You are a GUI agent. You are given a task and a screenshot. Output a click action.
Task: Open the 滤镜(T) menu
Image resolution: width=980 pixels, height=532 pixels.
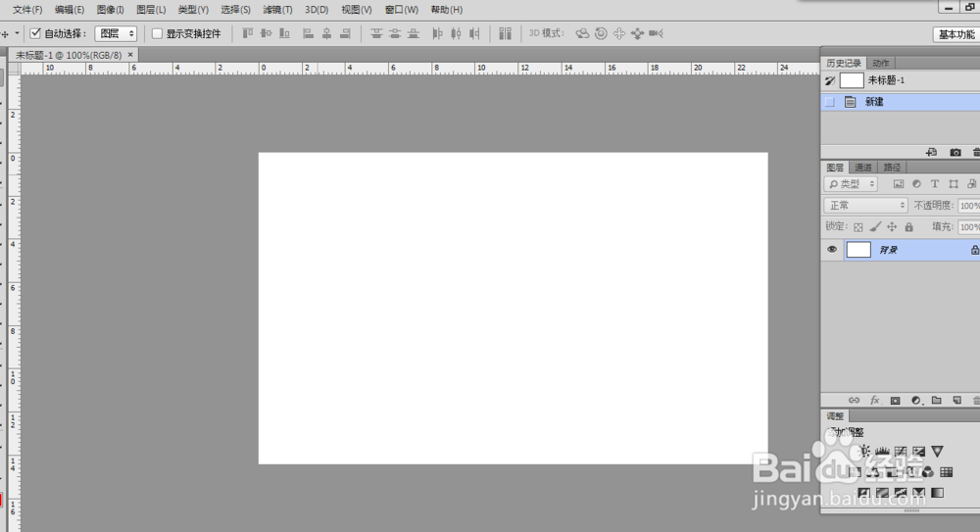(277, 10)
